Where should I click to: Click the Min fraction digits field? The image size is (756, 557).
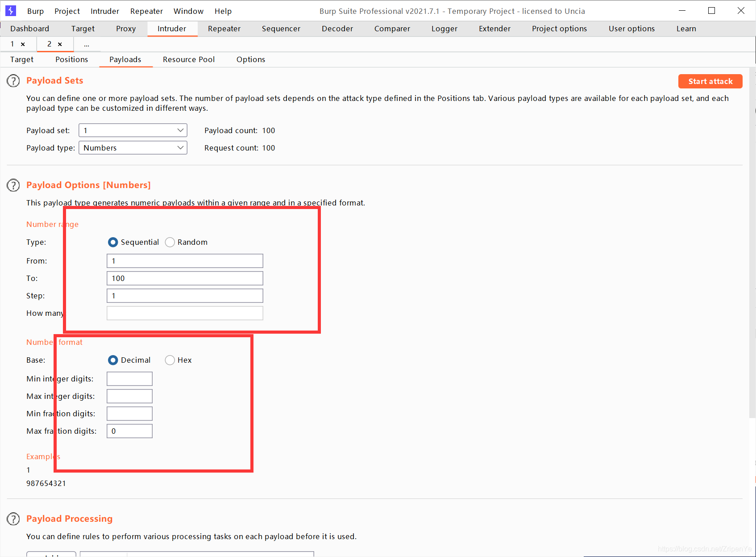coord(129,414)
